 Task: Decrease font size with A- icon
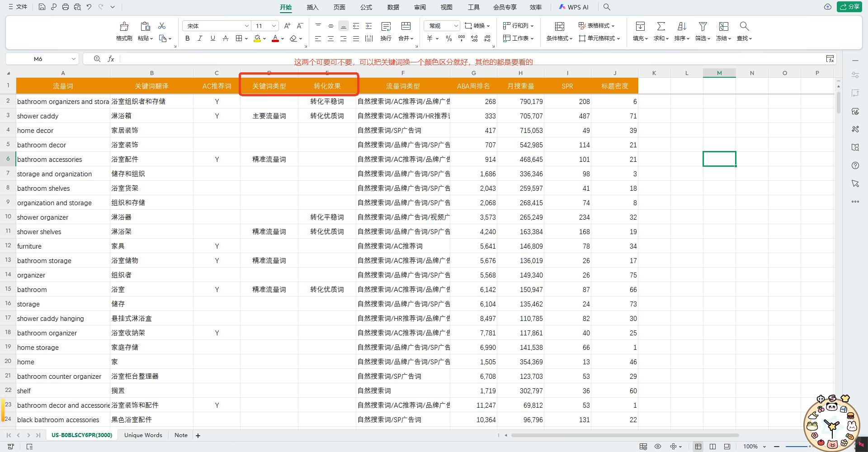click(300, 26)
